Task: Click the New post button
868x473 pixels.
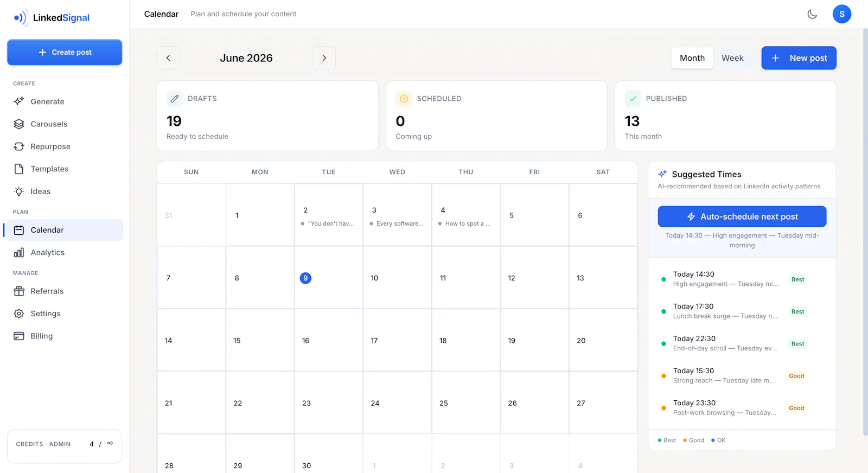Action: 799,58
